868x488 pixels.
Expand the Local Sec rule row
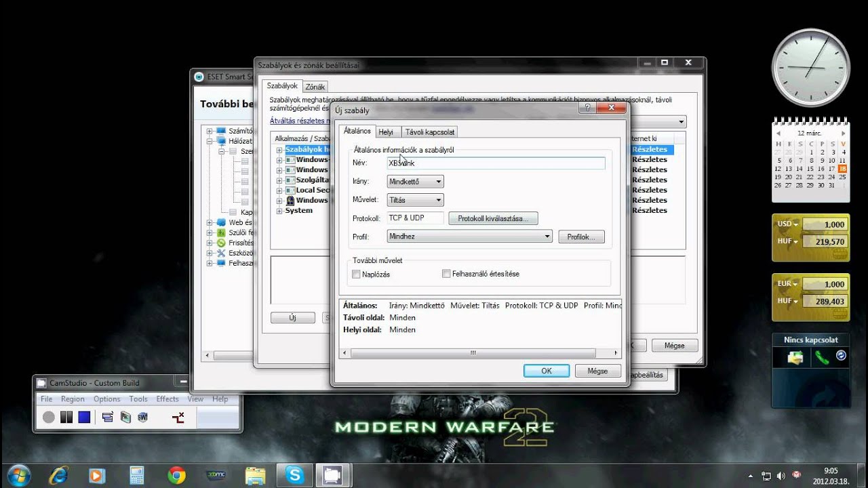(279, 190)
